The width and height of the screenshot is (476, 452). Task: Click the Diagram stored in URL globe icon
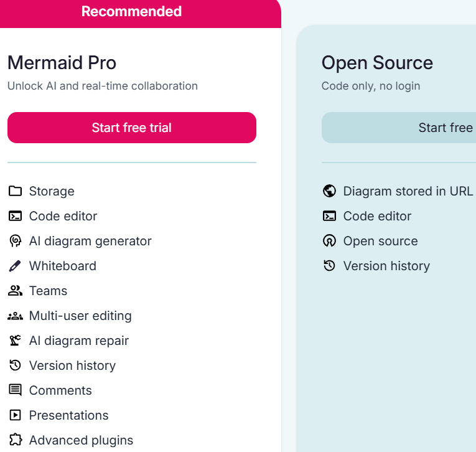click(x=329, y=191)
